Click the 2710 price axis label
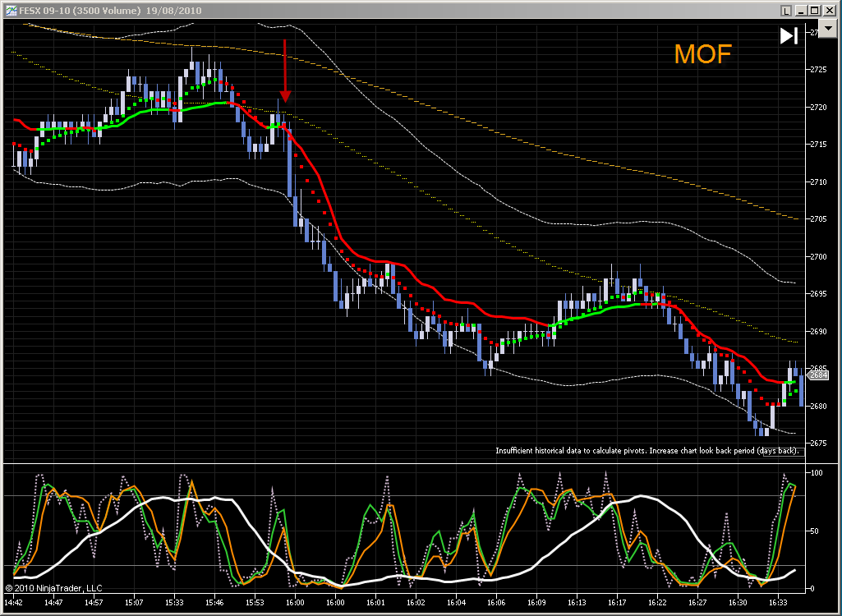Screen dimensions: 842x616 pyautogui.click(x=818, y=182)
